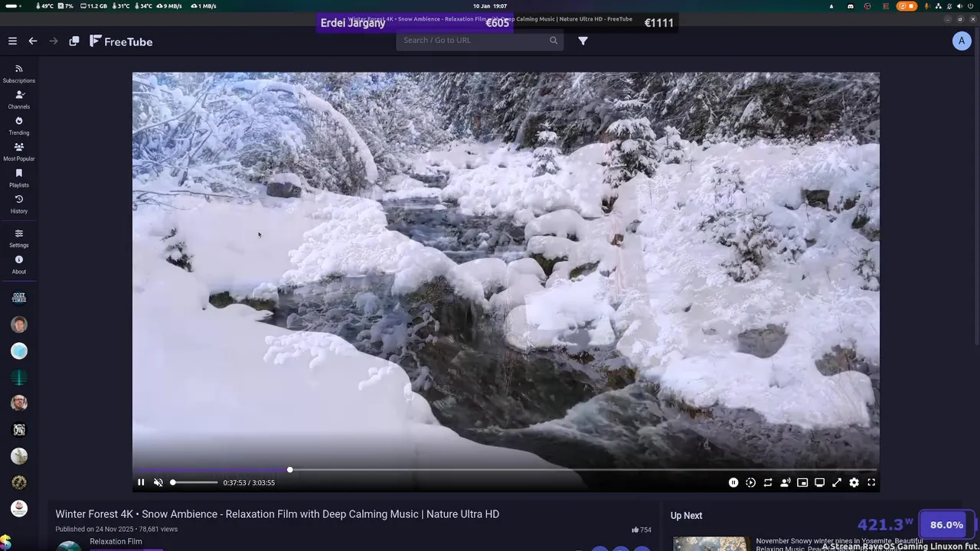Open the system volume tray icon
Screen dimensions: 980x551
(959, 6)
